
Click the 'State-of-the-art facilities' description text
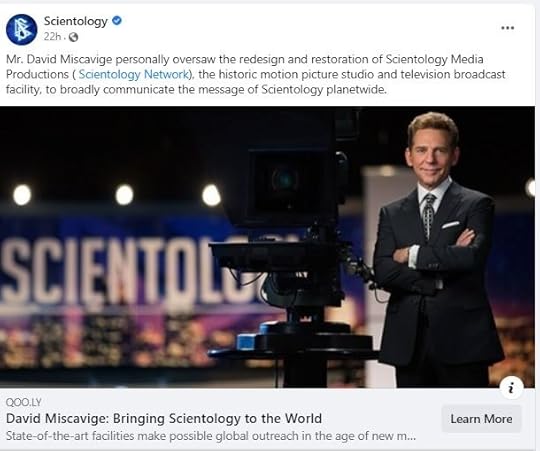tap(211, 436)
